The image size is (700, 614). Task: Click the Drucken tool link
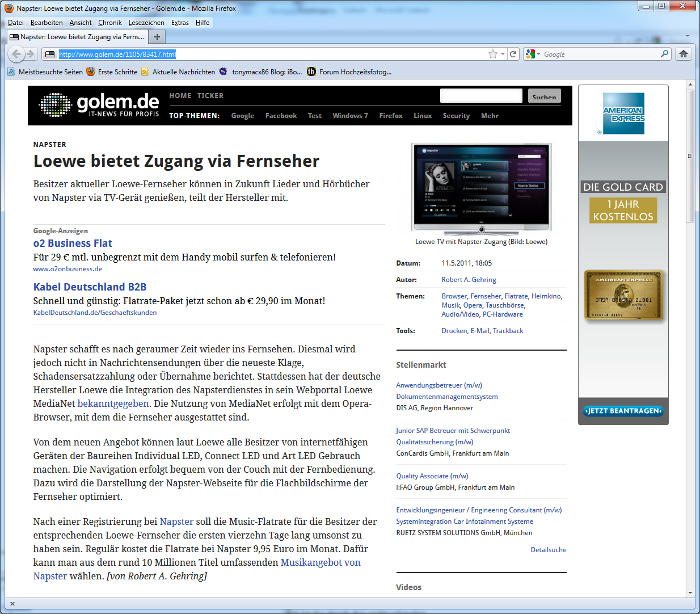(454, 330)
